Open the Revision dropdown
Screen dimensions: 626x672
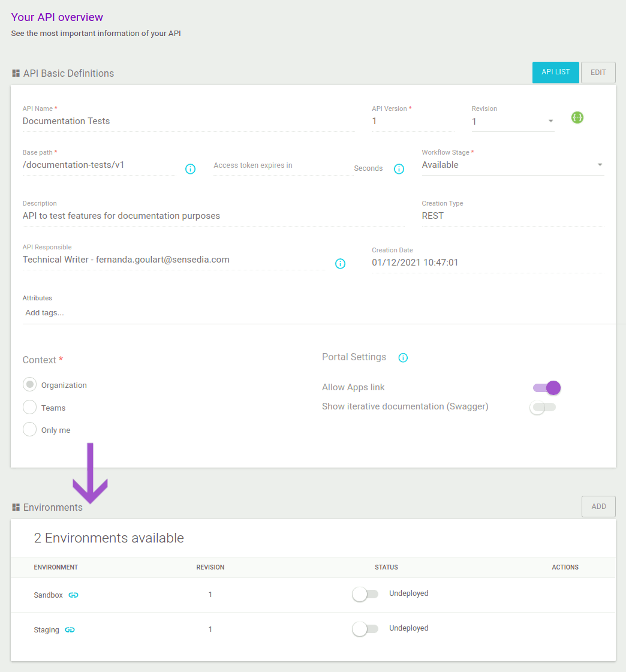point(550,121)
